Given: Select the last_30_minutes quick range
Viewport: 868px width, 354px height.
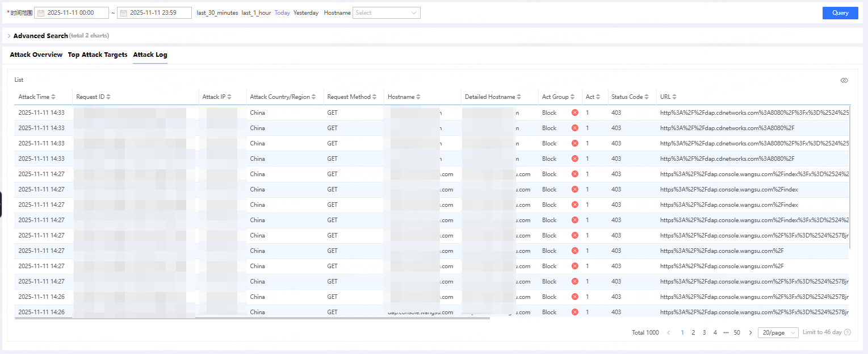Looking at the screenshot, I should tap(217, 13).
